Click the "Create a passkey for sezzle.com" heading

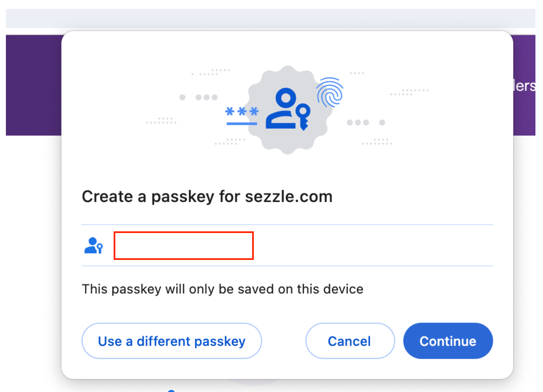(x=207, y=196)
